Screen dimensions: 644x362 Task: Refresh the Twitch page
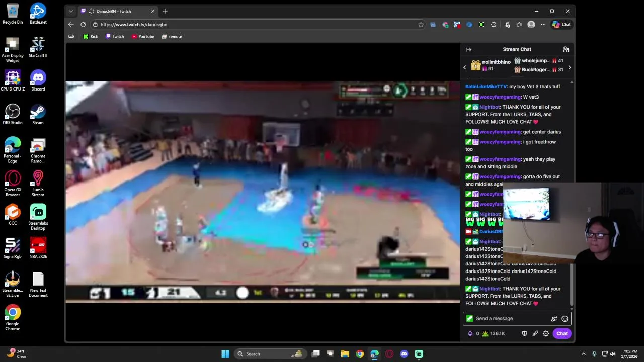[83, 24]
